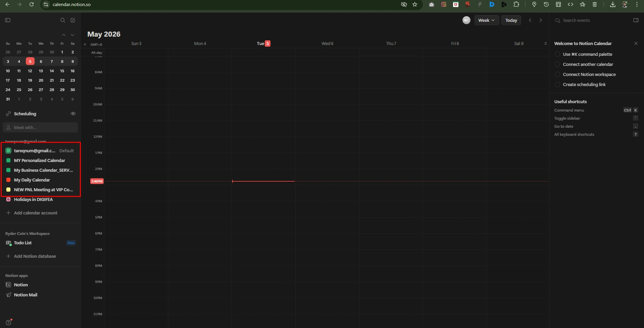
Task: Navigate to the next week
Action: click(x=541, y=20)
